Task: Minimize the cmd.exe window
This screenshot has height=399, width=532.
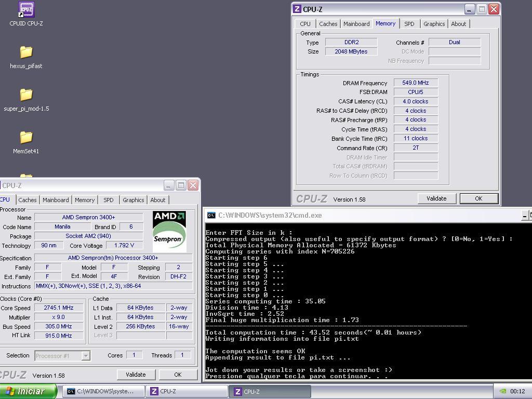Action: click(x=525, y=216)
